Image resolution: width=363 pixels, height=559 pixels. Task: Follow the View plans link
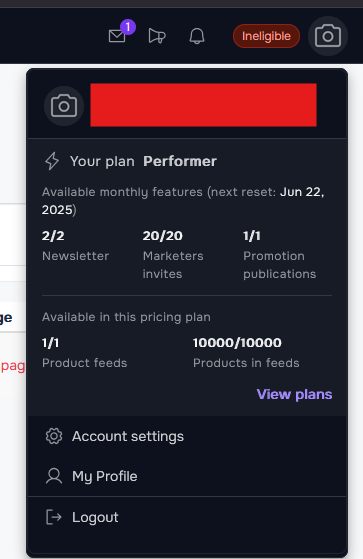point(295,394)
